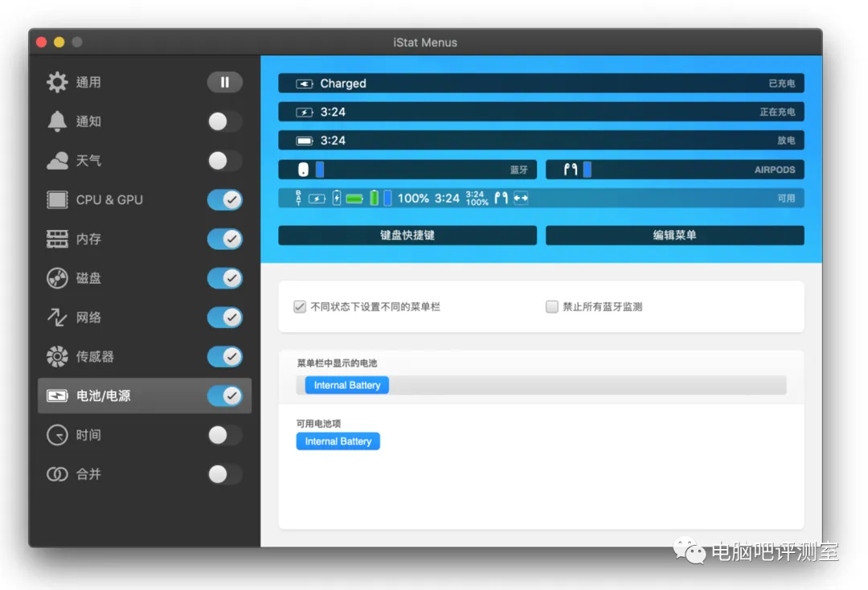Turn off the 电池/电源 switch

(x=224, y=395)
